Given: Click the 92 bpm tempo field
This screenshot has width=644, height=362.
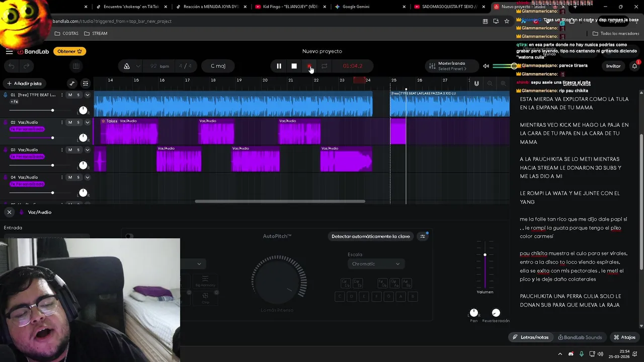Looking at the screenshot, I should tap(159, 66).
